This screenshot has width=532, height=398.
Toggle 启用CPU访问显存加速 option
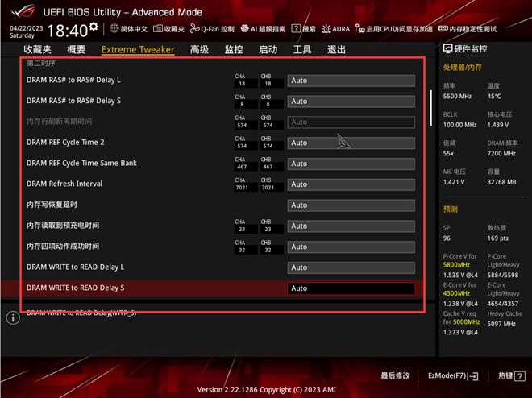pyautogui.click(x=399, y=29)
